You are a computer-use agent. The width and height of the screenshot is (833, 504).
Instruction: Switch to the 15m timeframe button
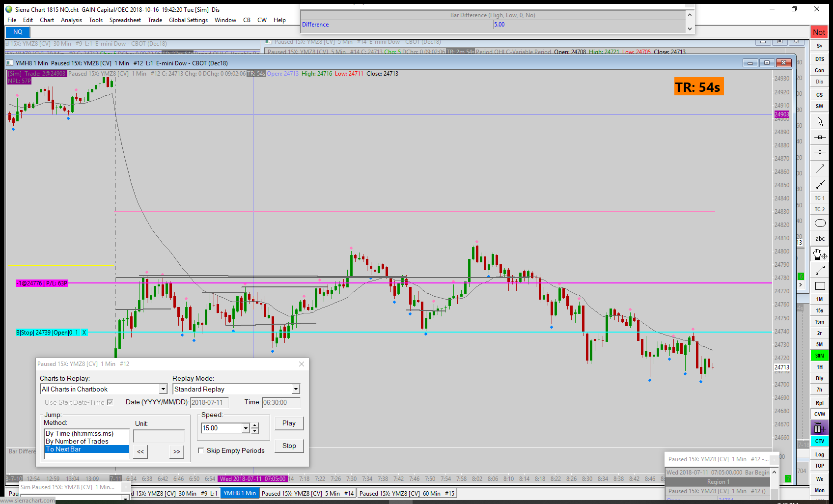click(820, 322)
